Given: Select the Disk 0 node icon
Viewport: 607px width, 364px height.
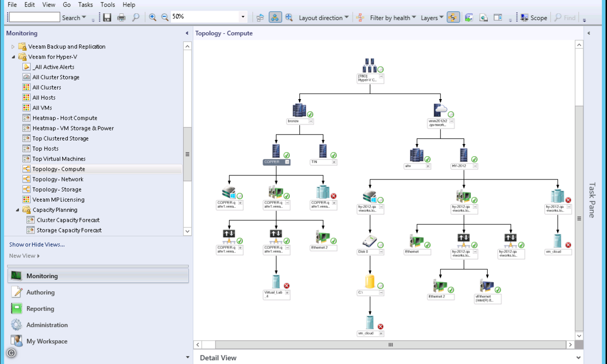Looking at the screenshot, I should (370, 241).
